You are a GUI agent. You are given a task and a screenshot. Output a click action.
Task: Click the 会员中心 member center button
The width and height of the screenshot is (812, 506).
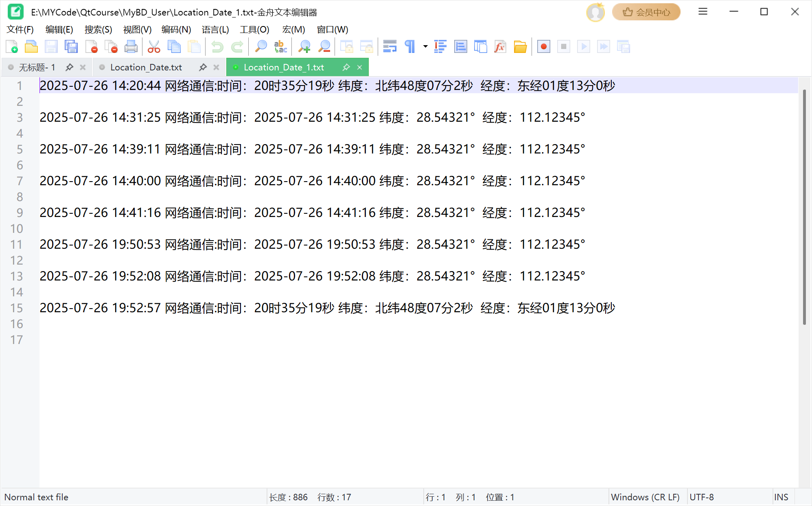(646, 12)
